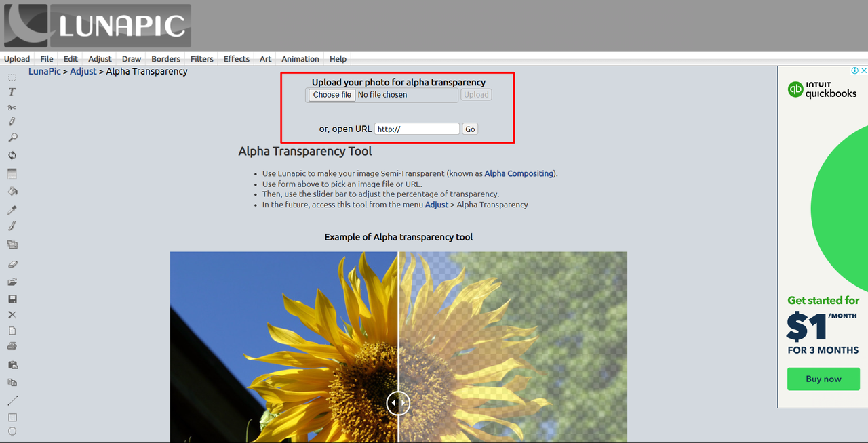Focus the open URL text field
868x443 pixels.
pos(417,129)
